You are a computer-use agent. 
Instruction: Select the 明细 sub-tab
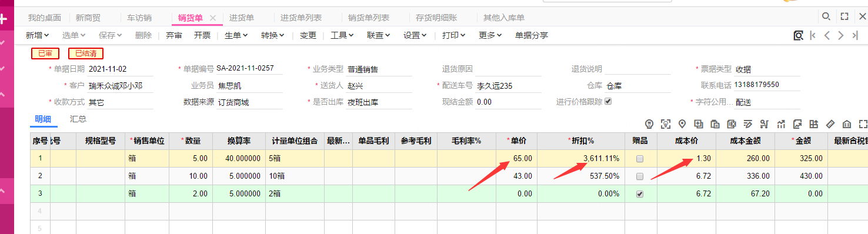click(x=44, y=119)
